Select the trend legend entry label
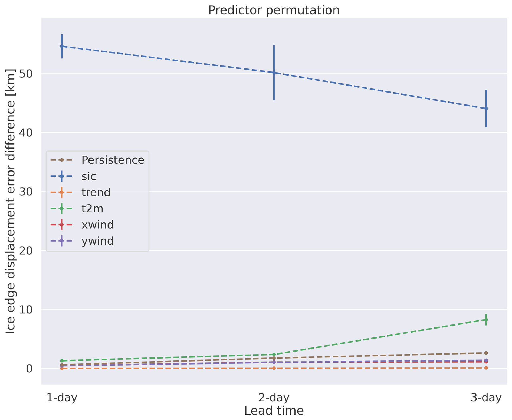512x420 pixels. tap(96, 192)
